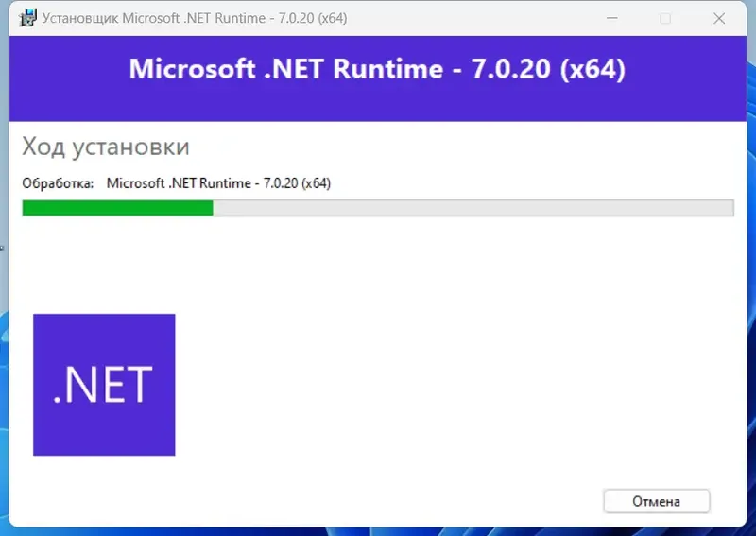Click window title 'Установщик Microsoft .NET Runtime'

coord(195,18)
